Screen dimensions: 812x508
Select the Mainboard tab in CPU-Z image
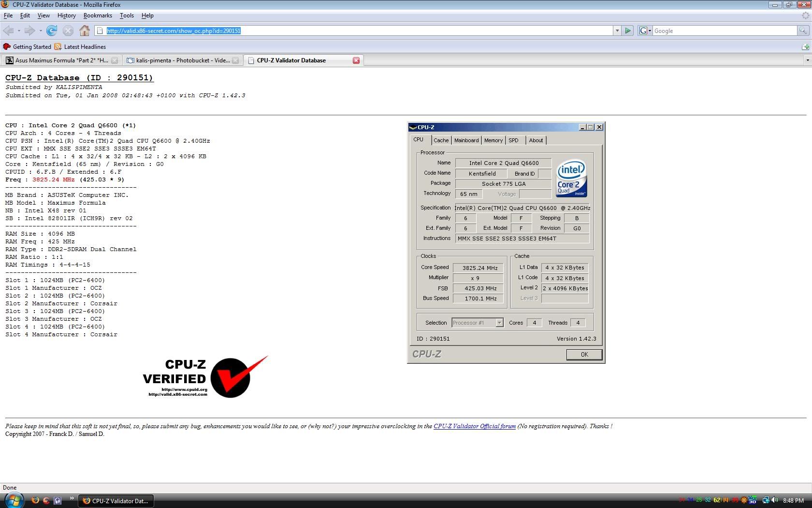(466, 140)
